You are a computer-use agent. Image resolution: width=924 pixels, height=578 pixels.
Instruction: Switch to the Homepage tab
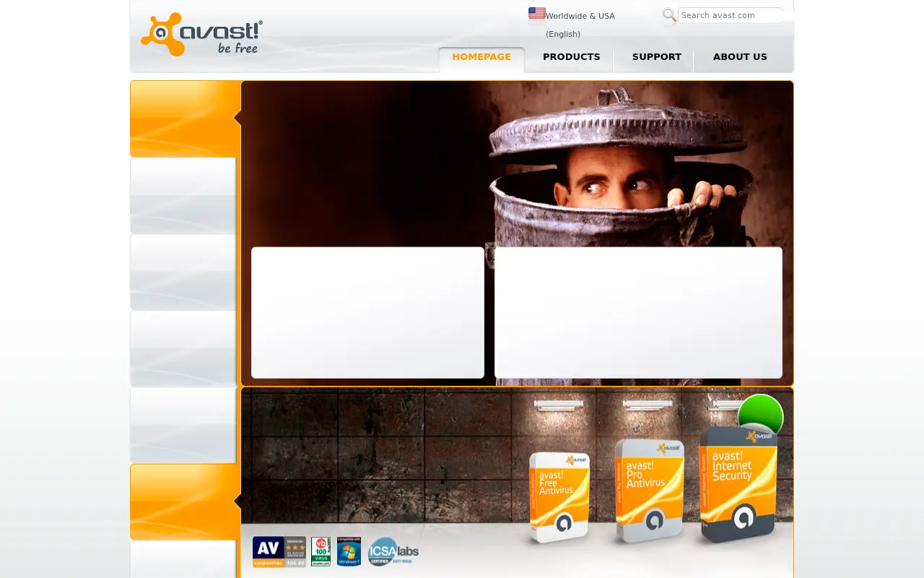(x=481, y=58)
